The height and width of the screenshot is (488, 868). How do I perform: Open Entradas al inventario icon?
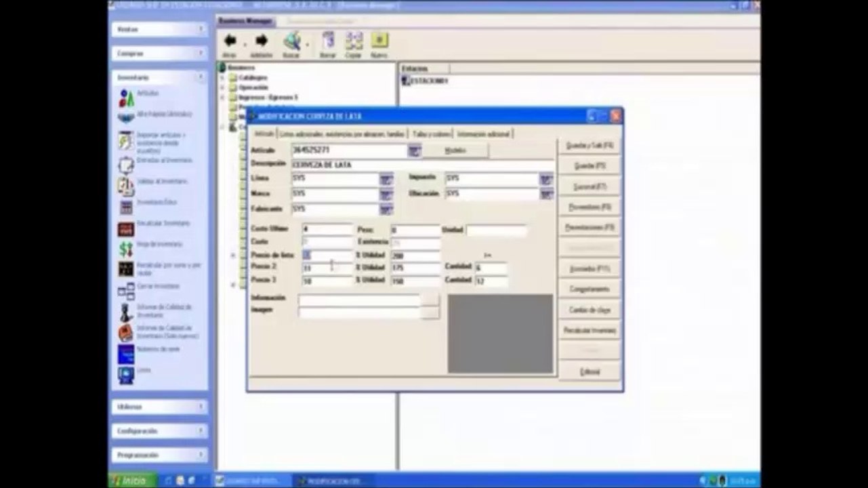pyautogui.click(x=126, y=165)
